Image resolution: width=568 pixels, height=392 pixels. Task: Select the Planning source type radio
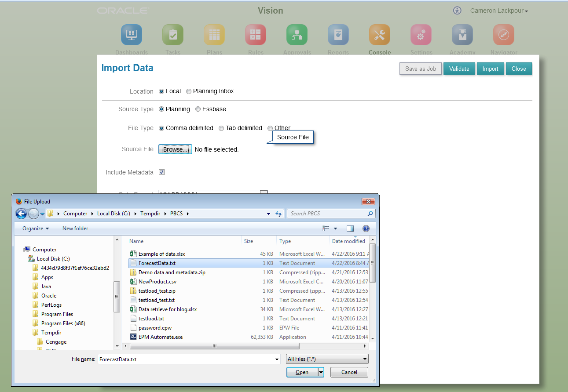pos(161,109)
